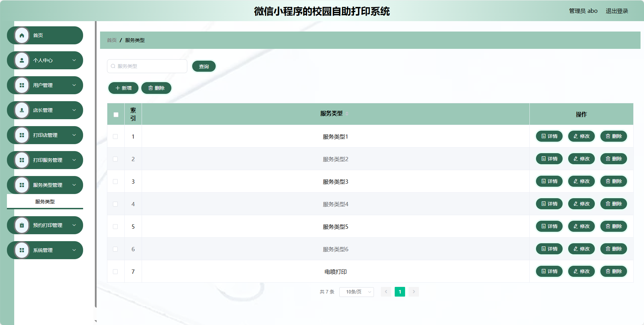Expand the 打印店管理 menu chevron

coord(74,135)
